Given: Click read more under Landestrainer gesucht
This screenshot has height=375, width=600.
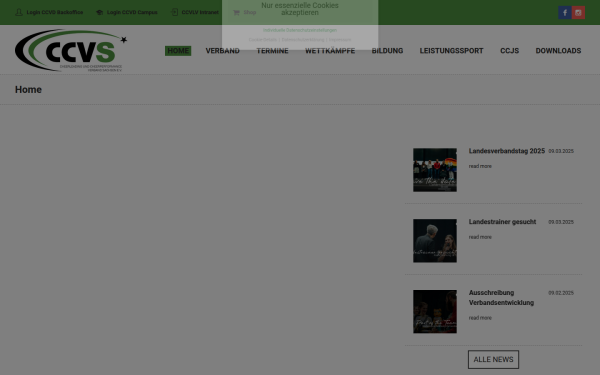Looking at the screenshot, I should [480, 237].
